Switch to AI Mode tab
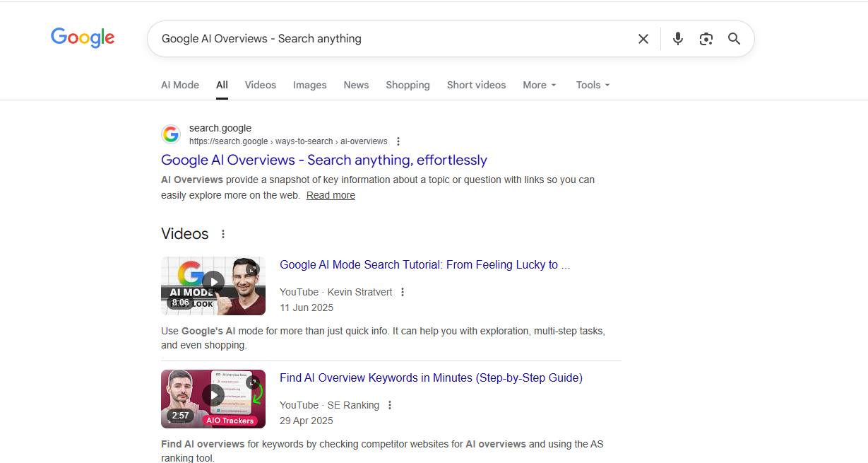 point(180,85)
